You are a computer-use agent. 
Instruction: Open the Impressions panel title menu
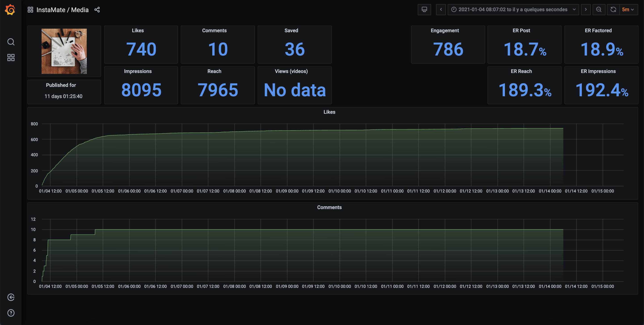point(138,71)
